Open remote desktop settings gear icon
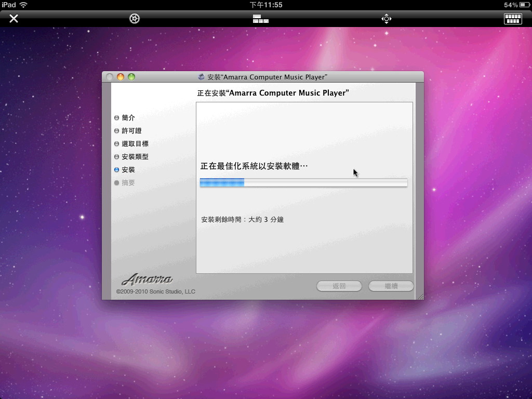 [135, 18]
